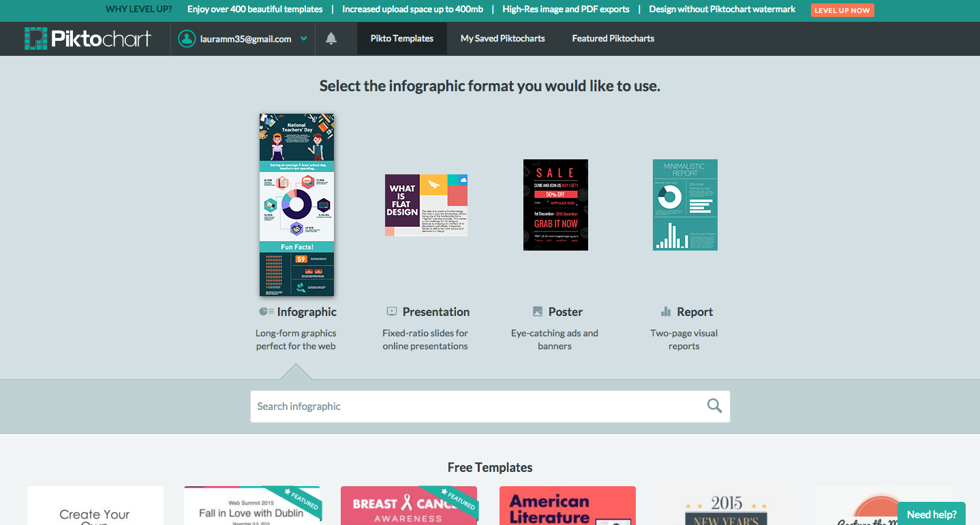Image resolution: width=980 pixels, height=525 pixels.
Task: Pick the Sale poster thumbnail
Action: [x=555, y=205]
